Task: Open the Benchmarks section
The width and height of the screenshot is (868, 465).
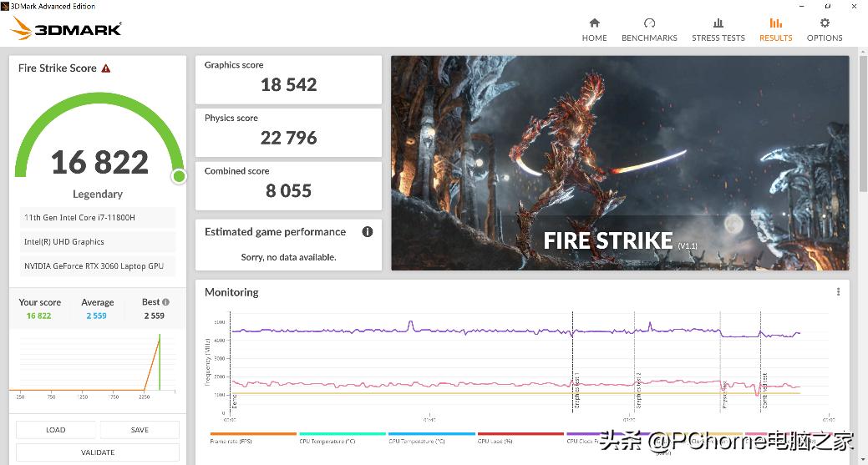Action: pos(649,29)
